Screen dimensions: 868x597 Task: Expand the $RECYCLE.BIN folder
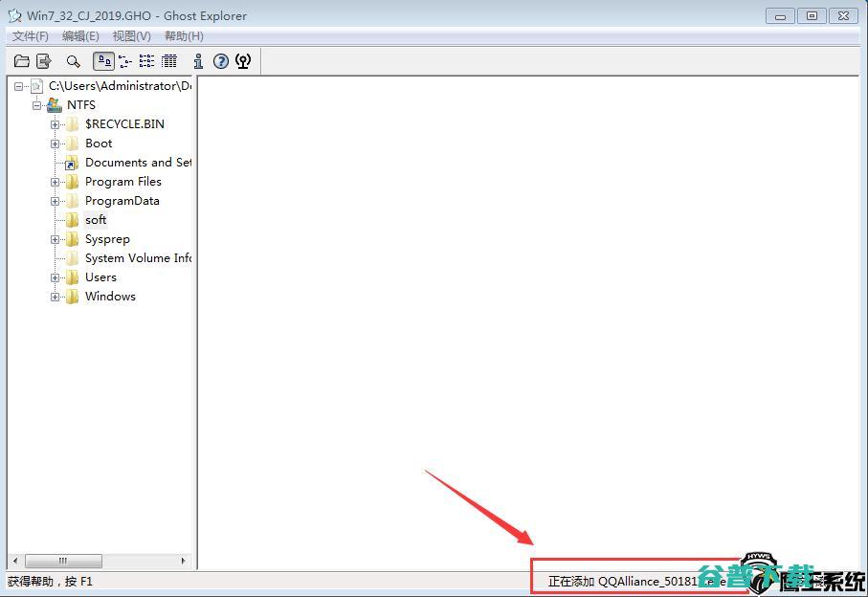56,124
